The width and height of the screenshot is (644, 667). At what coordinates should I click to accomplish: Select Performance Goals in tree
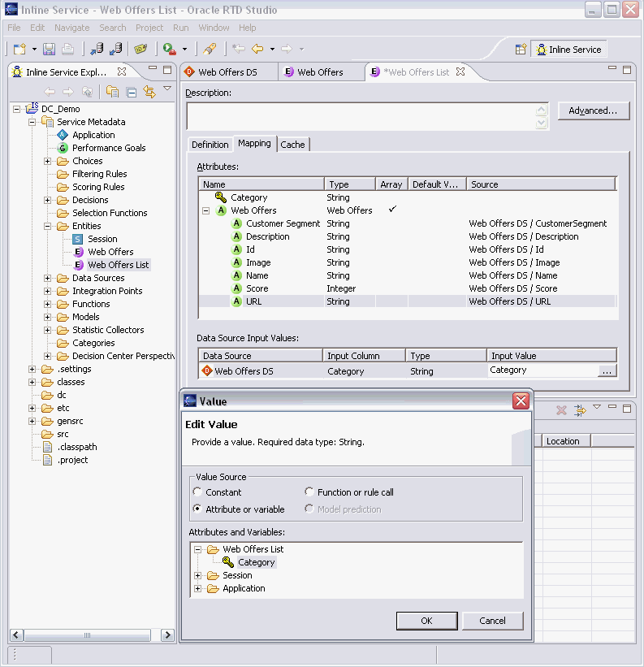coord(109,148)
